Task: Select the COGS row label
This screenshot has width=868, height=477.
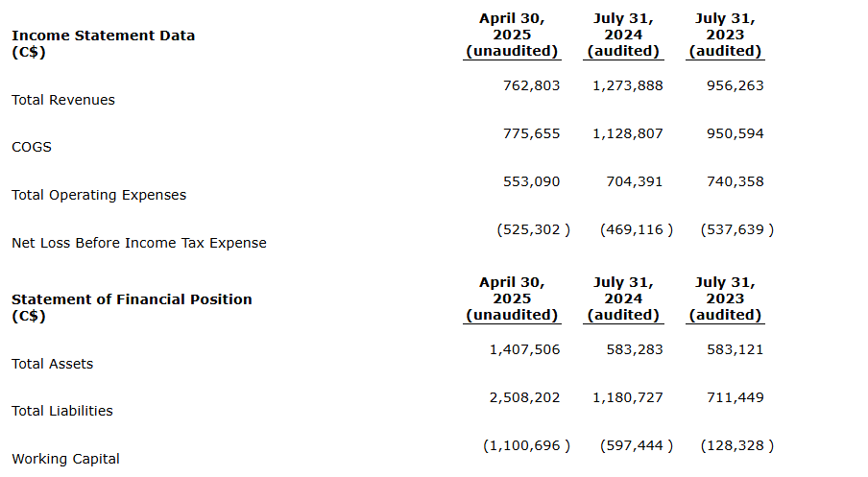Action: click(32, 147)
